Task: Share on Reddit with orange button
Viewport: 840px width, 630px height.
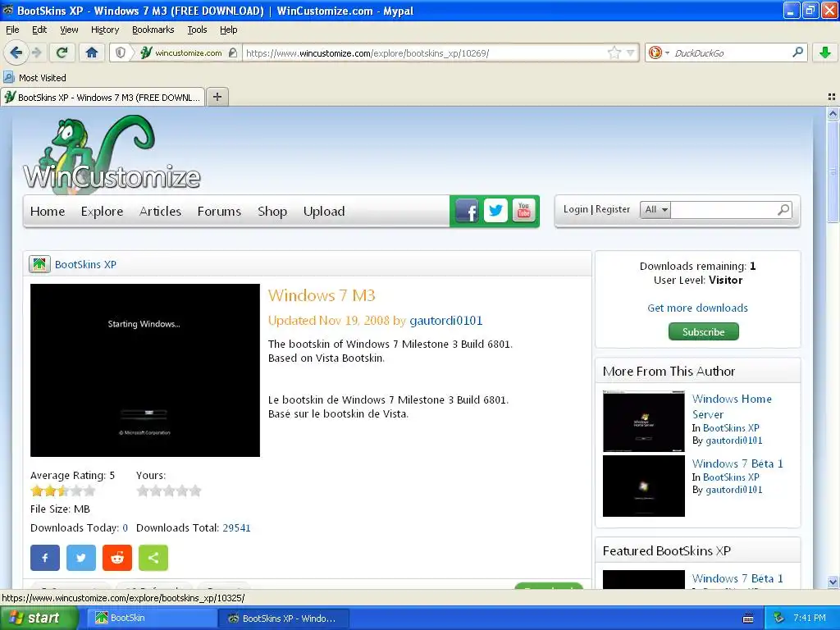Action: tap(116, 558)
